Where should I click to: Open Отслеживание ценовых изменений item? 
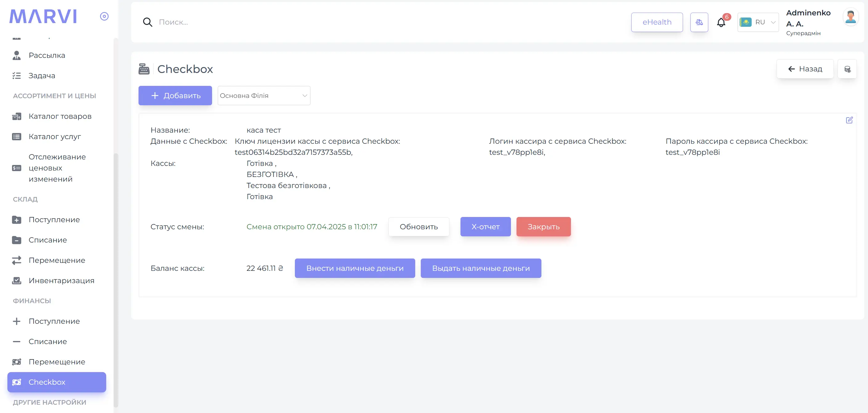[x=57, y=168]
